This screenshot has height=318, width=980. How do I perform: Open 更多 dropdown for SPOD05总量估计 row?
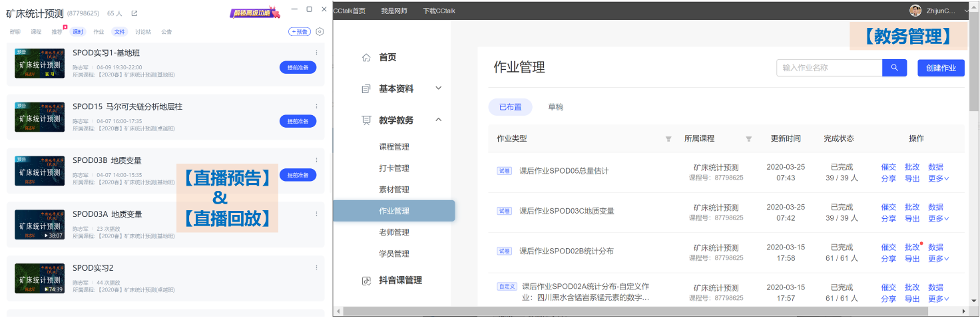(x=938, y=178)
